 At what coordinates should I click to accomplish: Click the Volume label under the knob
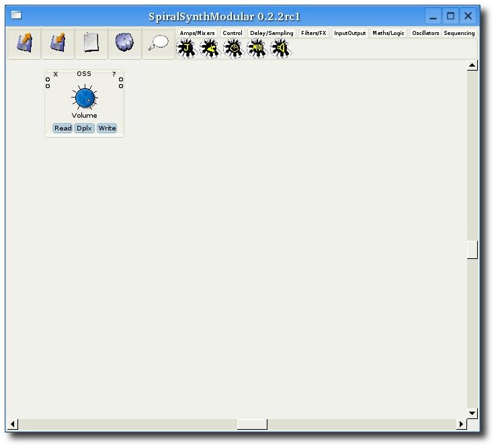point(84,115)
